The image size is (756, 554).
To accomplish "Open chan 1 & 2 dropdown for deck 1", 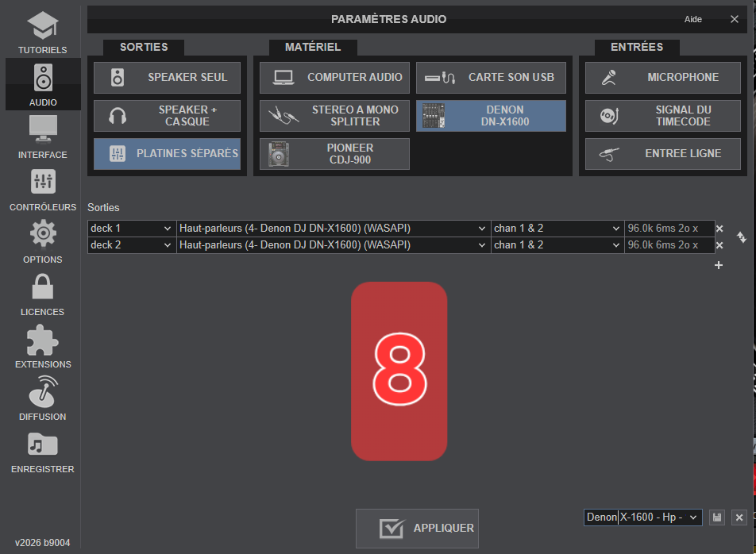I will point(557,229).
